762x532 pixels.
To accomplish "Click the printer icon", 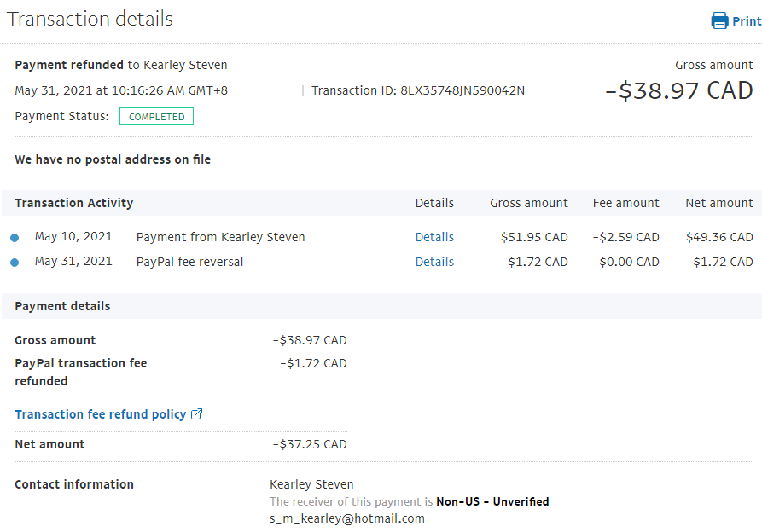I will click(719, 20).
